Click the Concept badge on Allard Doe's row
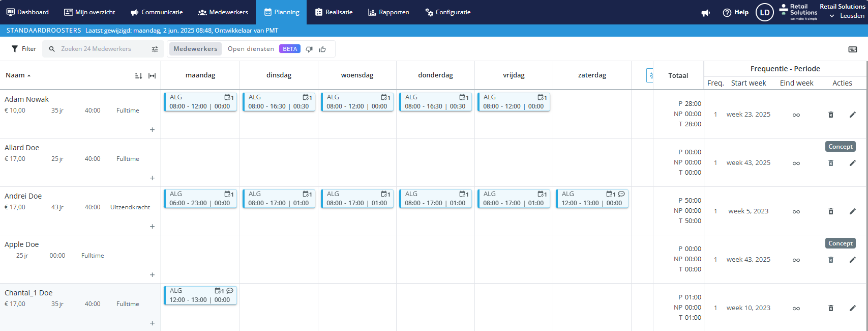 click(840, 147)
